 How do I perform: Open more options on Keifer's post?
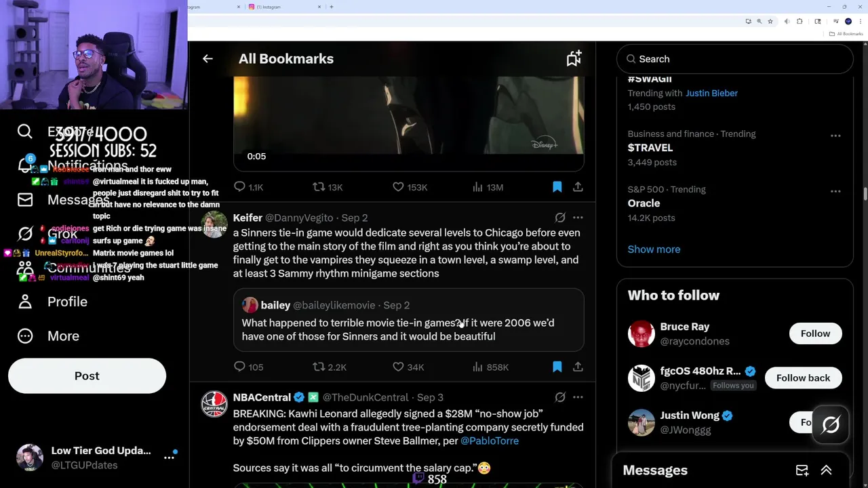click(578, 218)
